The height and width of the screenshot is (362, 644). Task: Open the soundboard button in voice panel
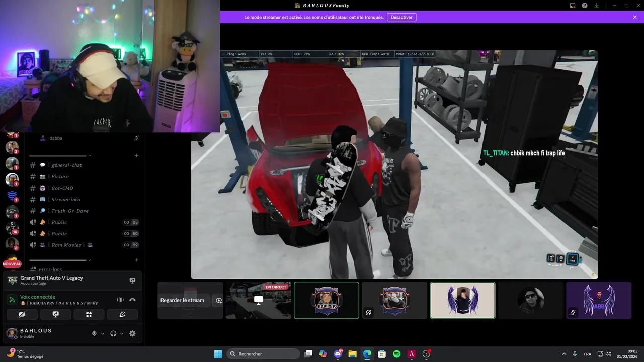123,314
